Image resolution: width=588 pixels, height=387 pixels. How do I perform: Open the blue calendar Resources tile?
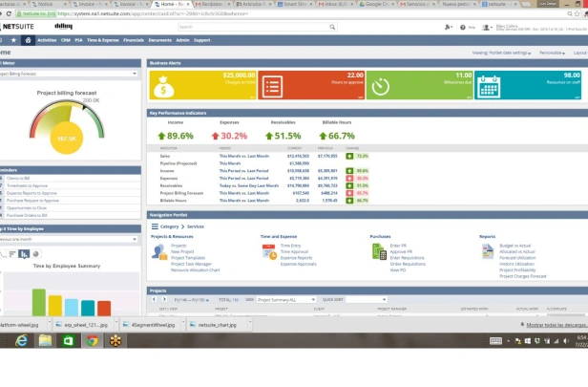click(528, 85)
